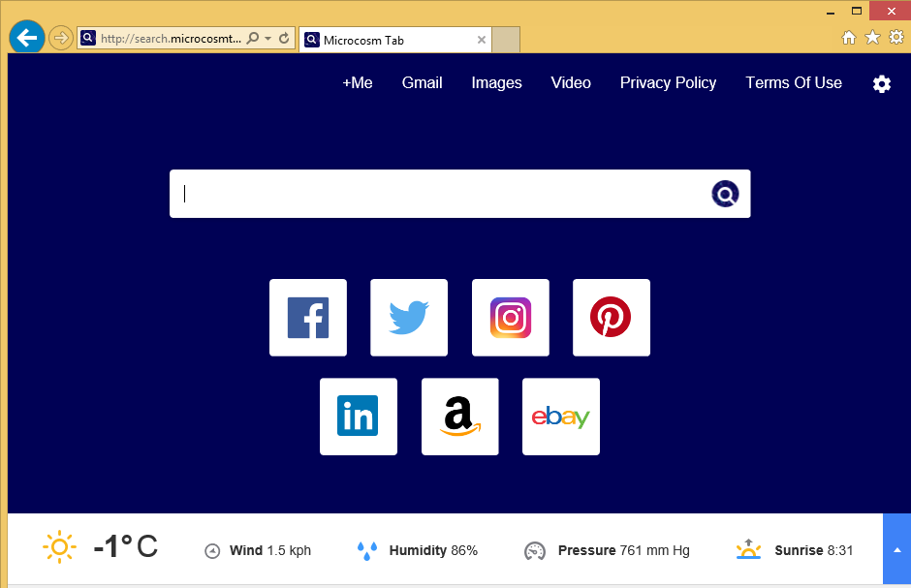The image size is (911, 588).
Task: Click the browser Back arrow button
Action: pyautogui.click(x=27, y=38)
